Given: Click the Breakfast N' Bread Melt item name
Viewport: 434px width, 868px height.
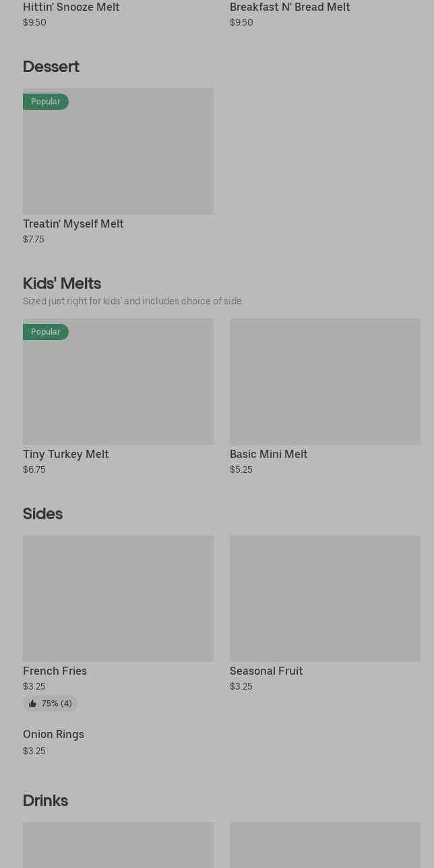Looking at the screenshot, I should 290,7.
